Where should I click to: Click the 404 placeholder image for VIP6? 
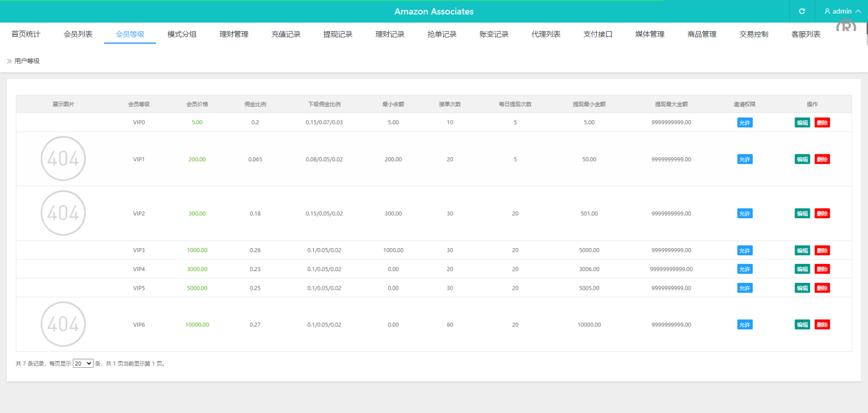coord(63,324)
